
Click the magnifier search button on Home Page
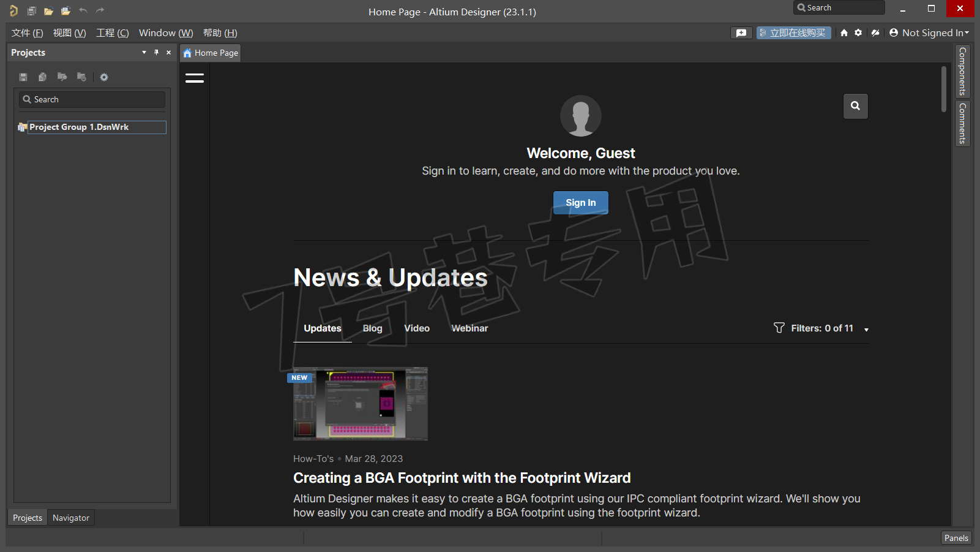pos(855,106)
